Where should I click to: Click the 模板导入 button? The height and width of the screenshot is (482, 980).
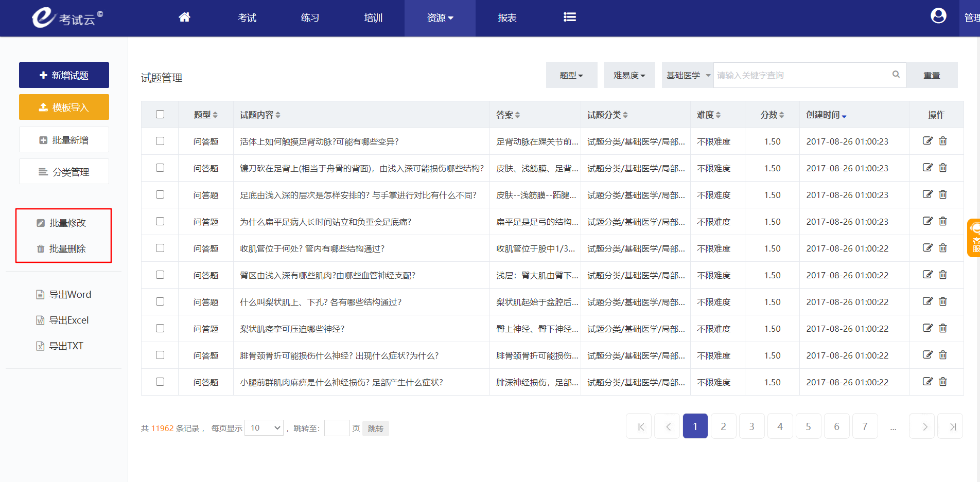(64, 107)
